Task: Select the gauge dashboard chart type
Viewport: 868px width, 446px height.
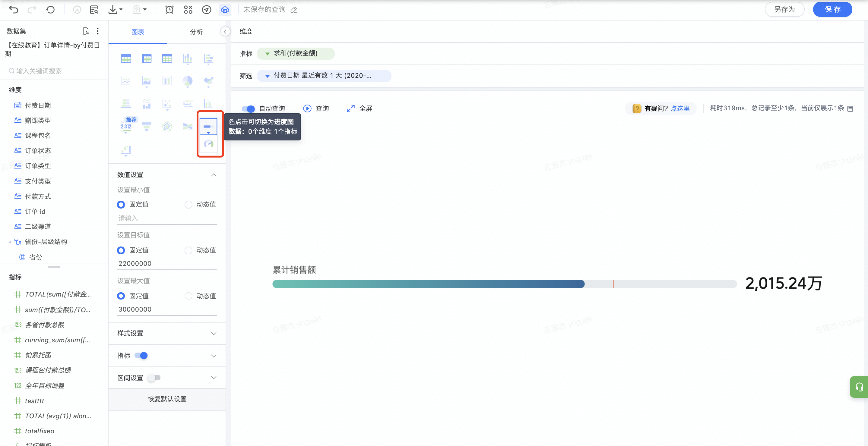Action: click(209, 144)
